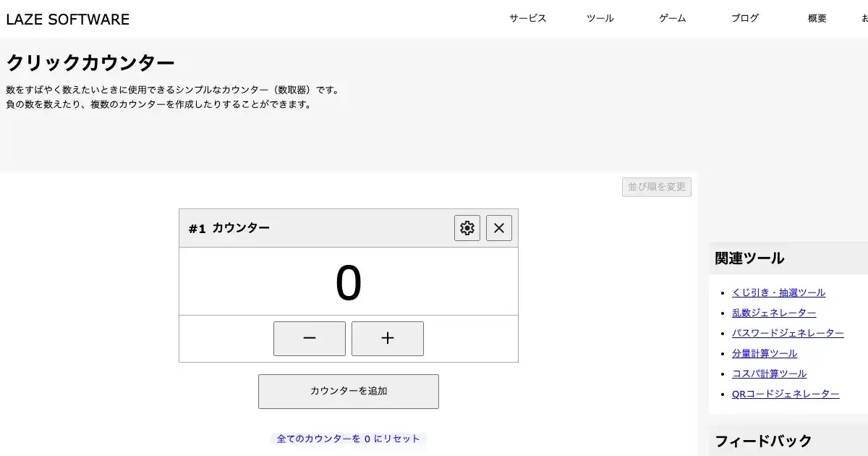Open the 乱数ジェネレーター link

tap(774, 313)
